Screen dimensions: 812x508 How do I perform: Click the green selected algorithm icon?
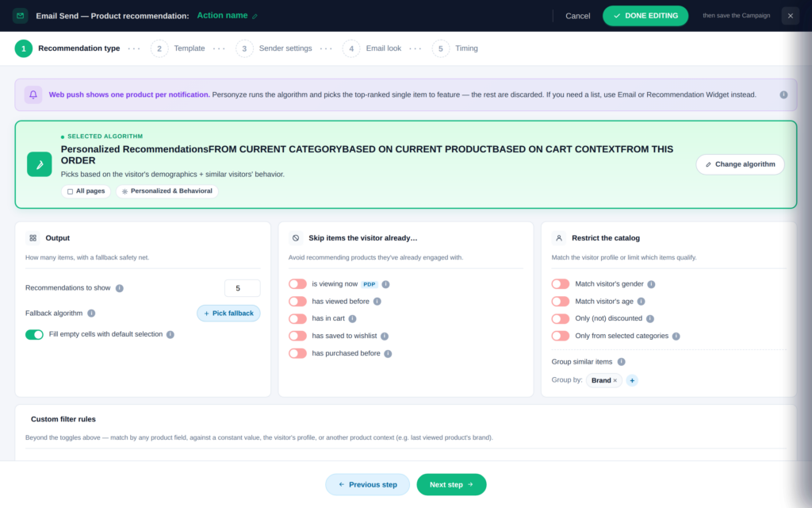(40, 164)
